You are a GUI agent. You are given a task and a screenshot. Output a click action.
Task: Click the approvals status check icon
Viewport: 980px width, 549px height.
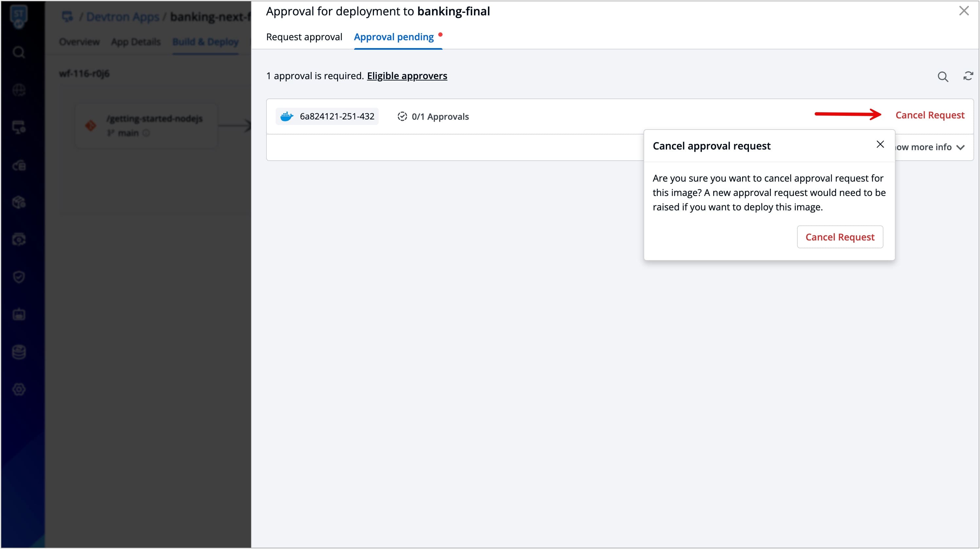pyautogui.click(x=402, y=116)
